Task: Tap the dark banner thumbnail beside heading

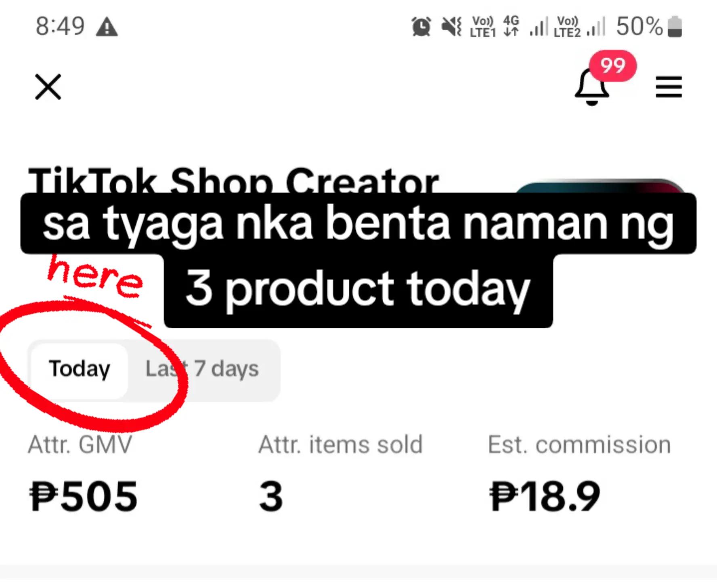Action: tap(600, 186)
